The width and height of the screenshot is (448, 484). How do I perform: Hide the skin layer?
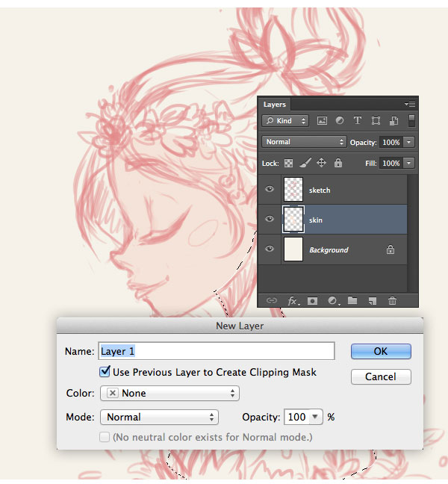click(270, 219)
